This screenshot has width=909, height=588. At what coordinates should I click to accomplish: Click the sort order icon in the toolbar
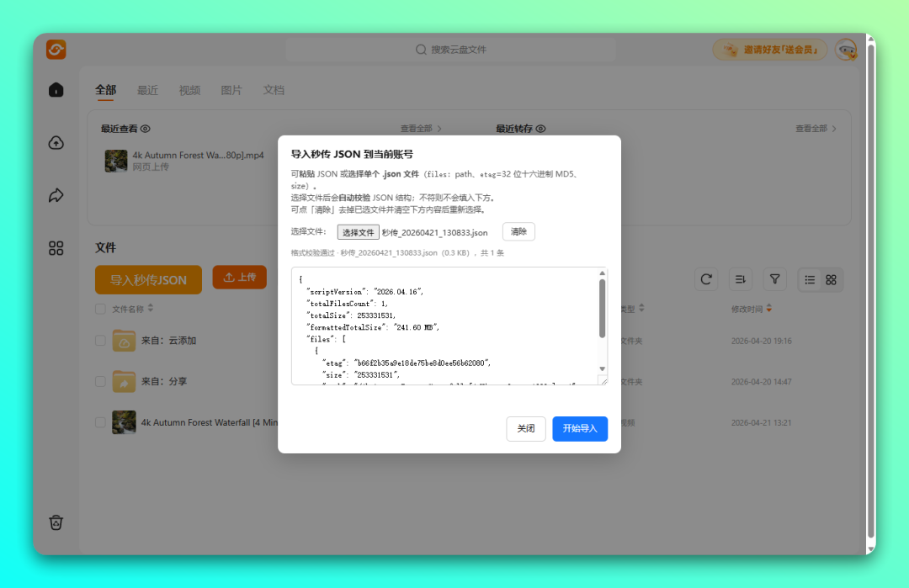[x=740, y=279]
